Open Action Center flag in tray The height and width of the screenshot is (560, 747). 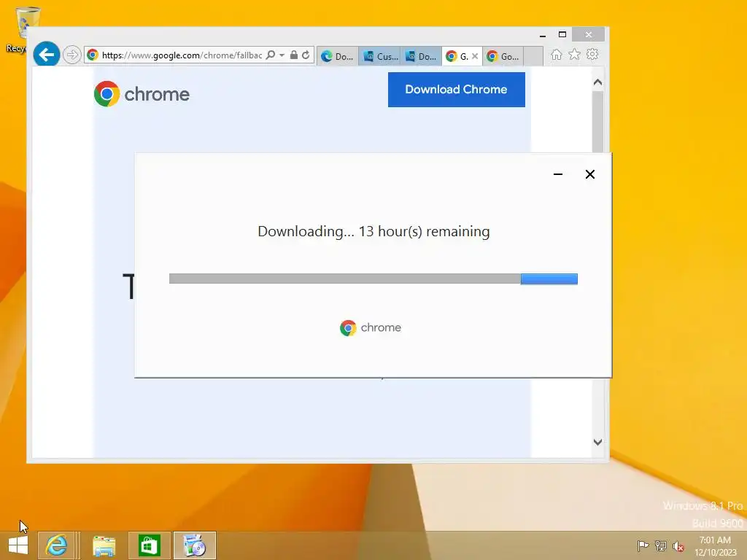tap(643, 545)
